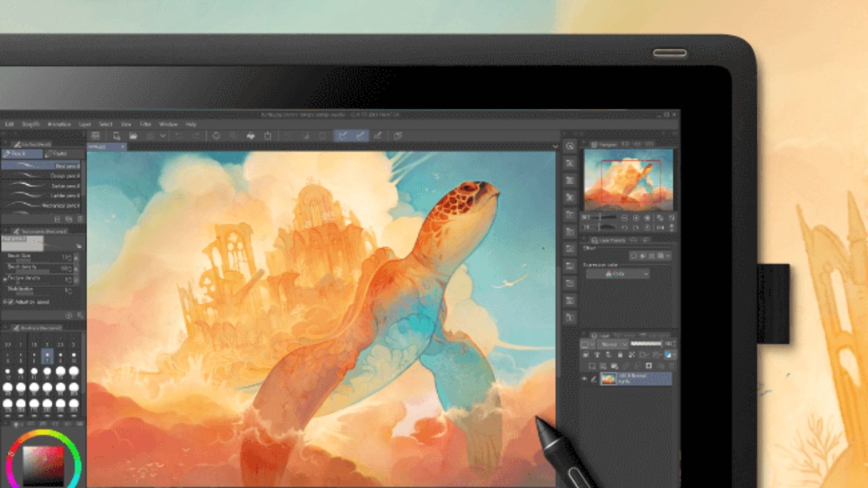The width and height of the screenshot is (868, 488).
Task: Select the Design pencil brush
Action: coord(41,176)
